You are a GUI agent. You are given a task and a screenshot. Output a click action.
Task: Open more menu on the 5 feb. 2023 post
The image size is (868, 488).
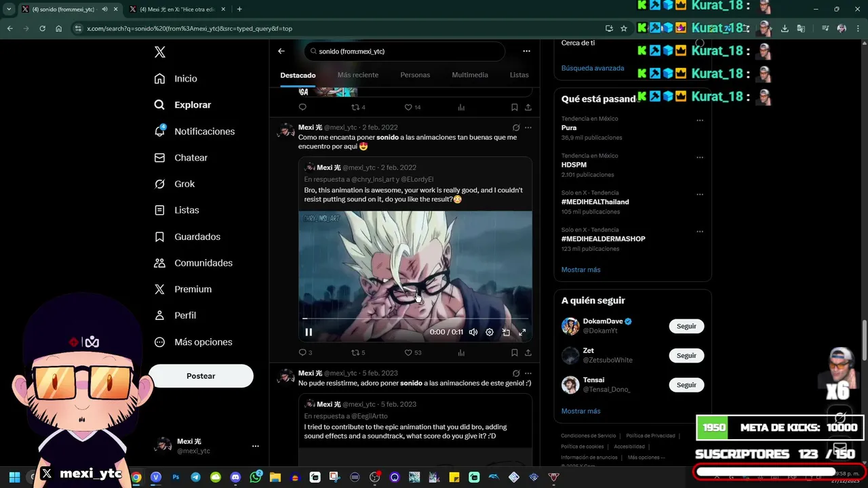[528, 373]
